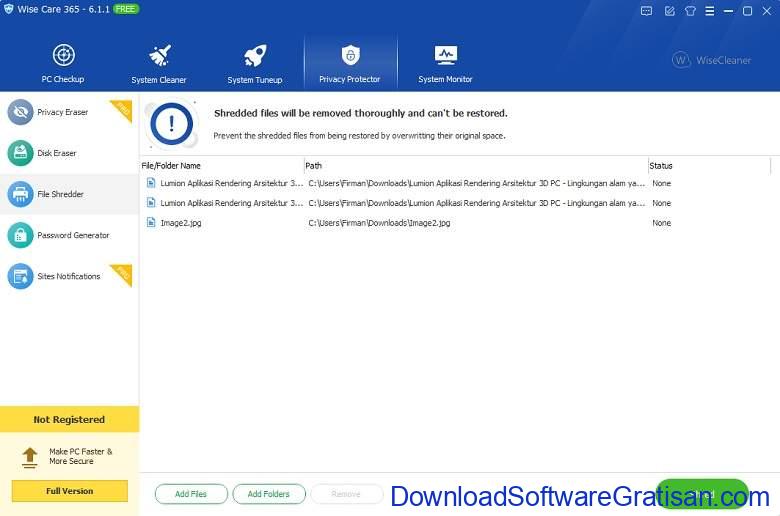The image size is (780, 516).
Task: Click the Sites Notifications icon
Action: tap(20, 276)
